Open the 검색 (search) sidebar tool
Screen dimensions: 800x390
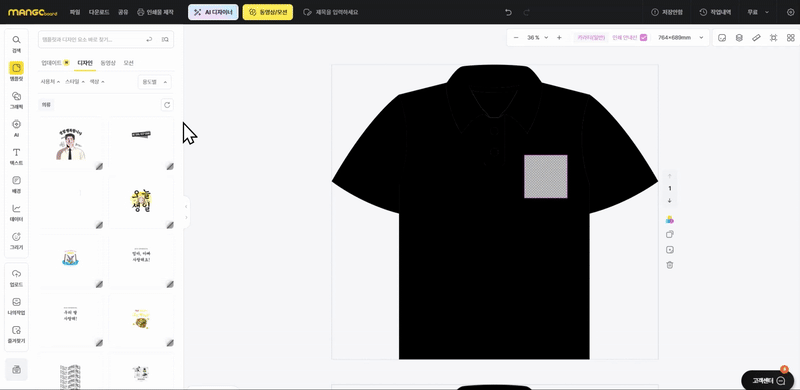tap(16, 43)
